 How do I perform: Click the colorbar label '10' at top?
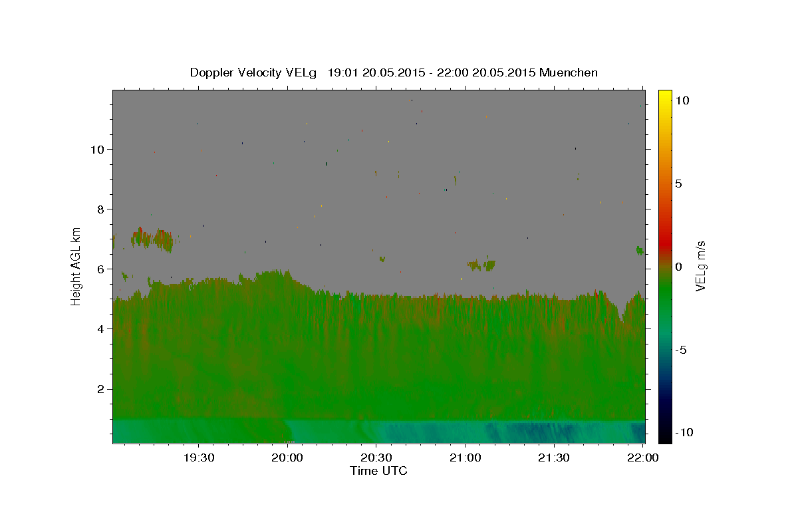683,100
